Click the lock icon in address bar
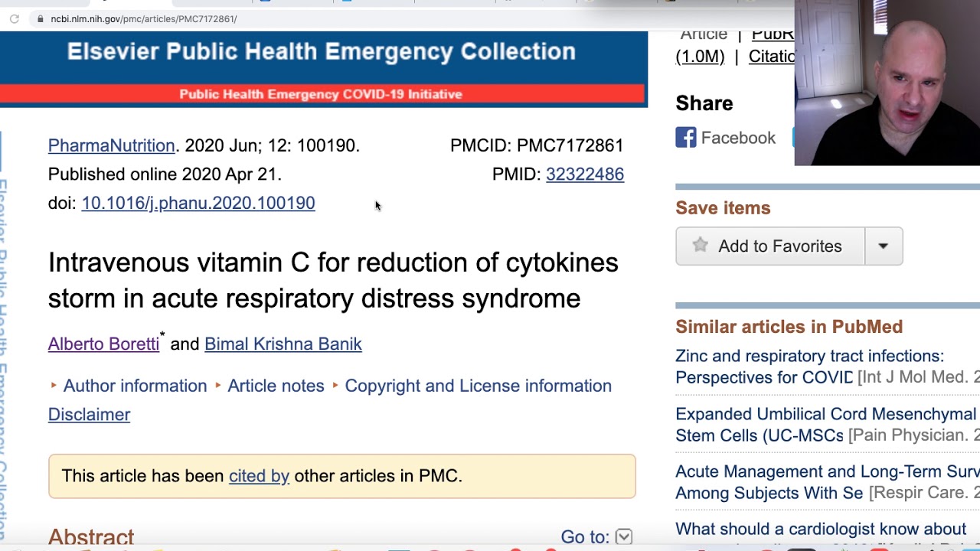Viewport: 980px width, 551px height. (40, 19)
